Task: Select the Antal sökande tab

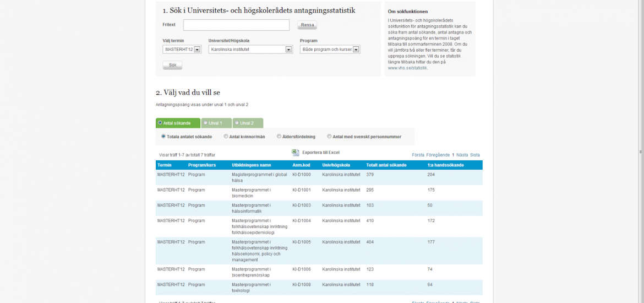Action: (178, 123)
